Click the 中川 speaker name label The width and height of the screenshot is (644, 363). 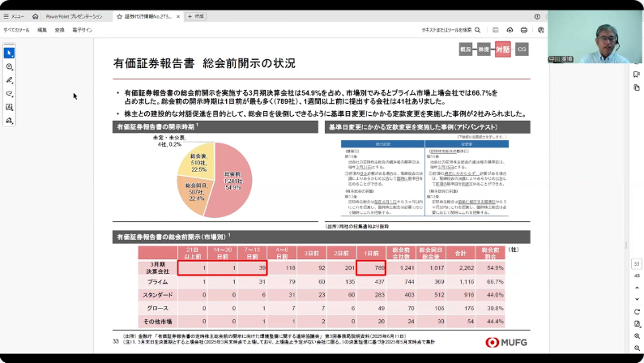[x=561, y=59]
